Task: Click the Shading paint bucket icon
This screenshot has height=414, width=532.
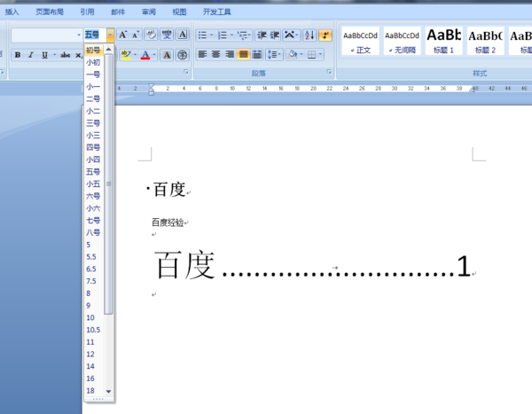Action: [293, 54]
